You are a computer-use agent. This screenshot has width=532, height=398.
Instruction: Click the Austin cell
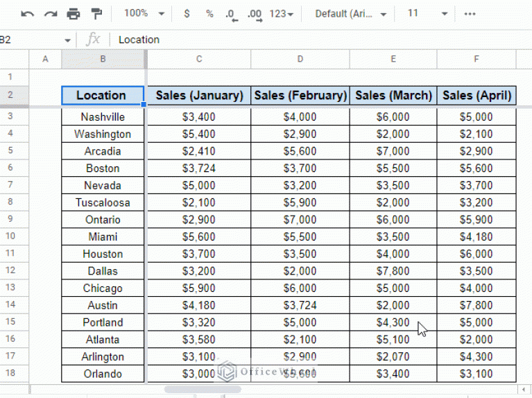point(103,305)
